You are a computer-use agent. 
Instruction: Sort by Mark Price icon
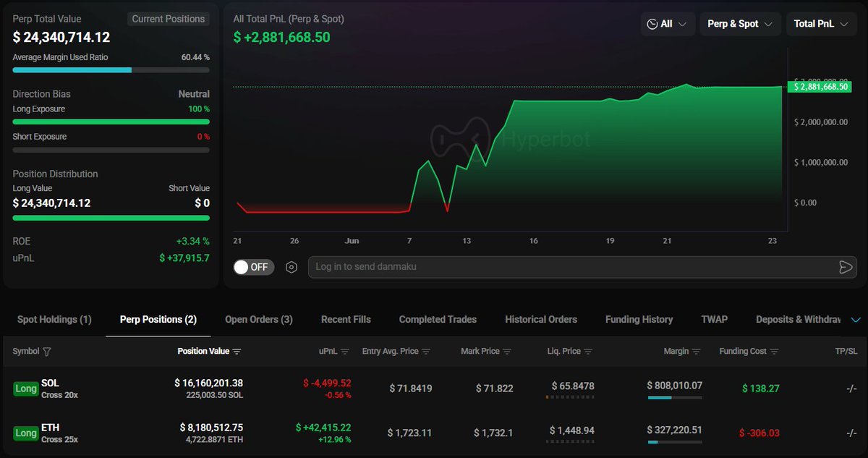[507, 352]
